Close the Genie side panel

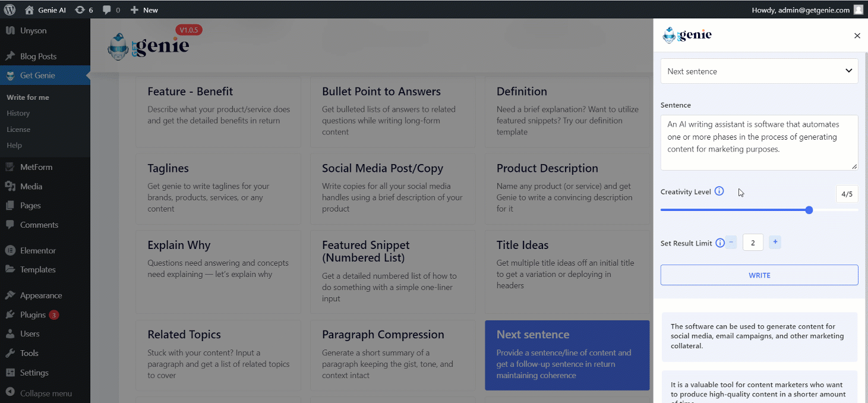857,36
